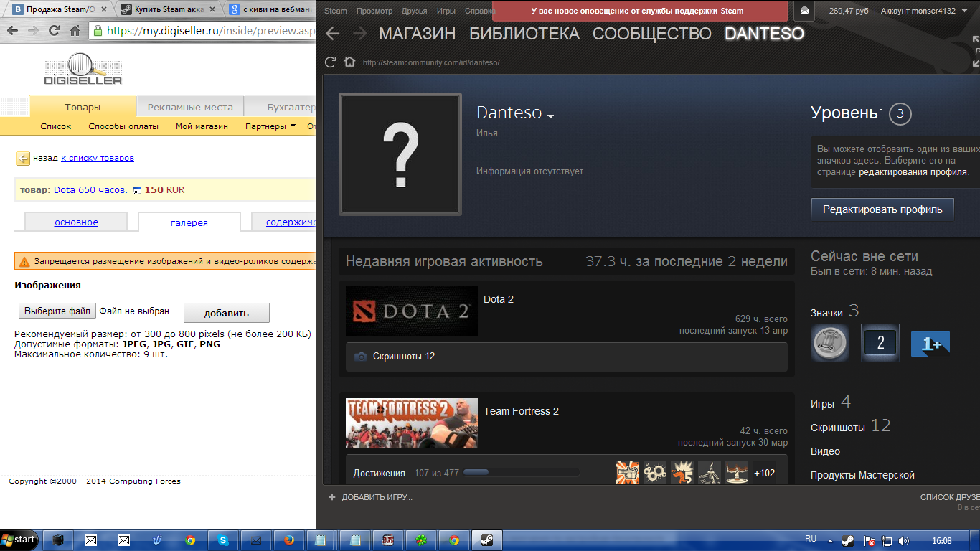Open the Справка menu
This screenshot has height=551, width=980.
point(480,11)
